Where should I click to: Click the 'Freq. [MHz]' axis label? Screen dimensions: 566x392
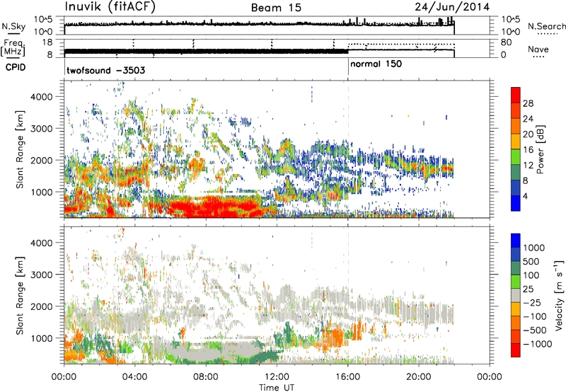coord(13,48)
